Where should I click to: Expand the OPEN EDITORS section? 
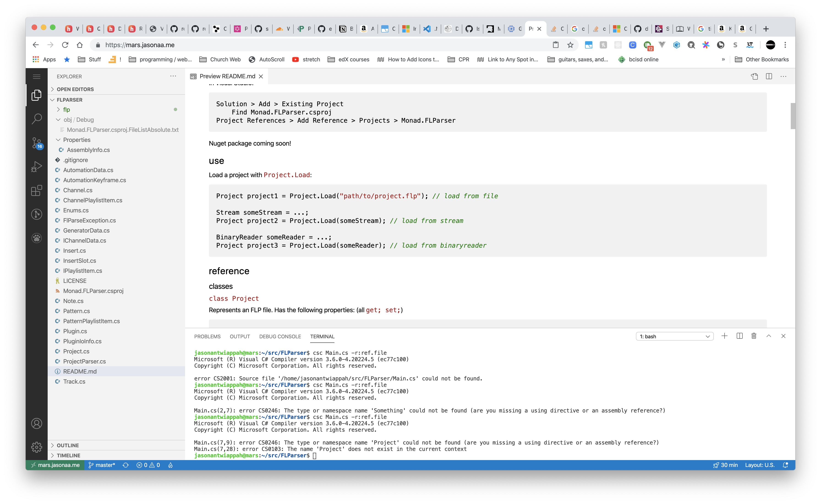point(116,89)
